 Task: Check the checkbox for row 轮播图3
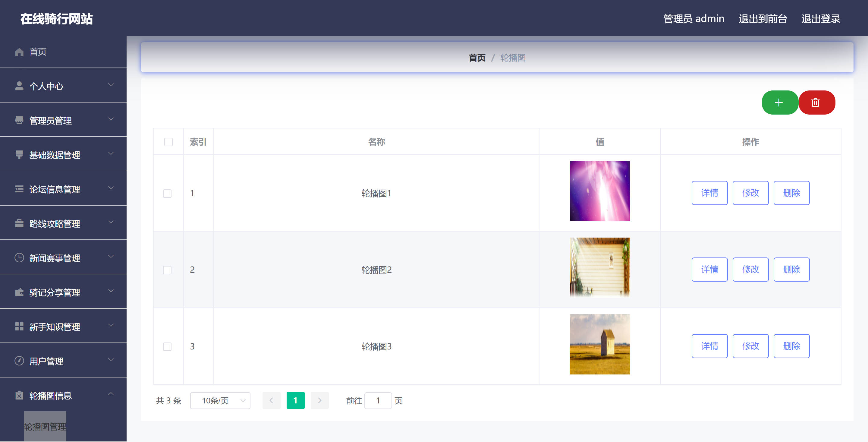coord(167,347)
